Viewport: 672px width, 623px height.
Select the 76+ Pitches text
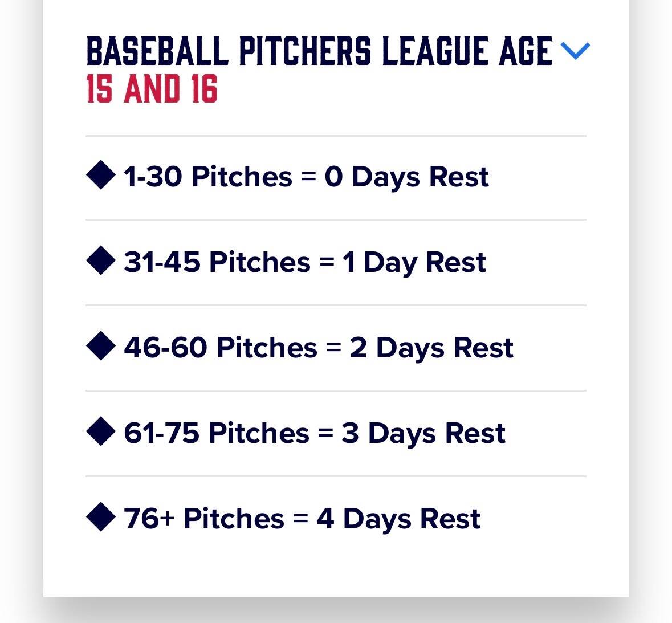(204, 519)
